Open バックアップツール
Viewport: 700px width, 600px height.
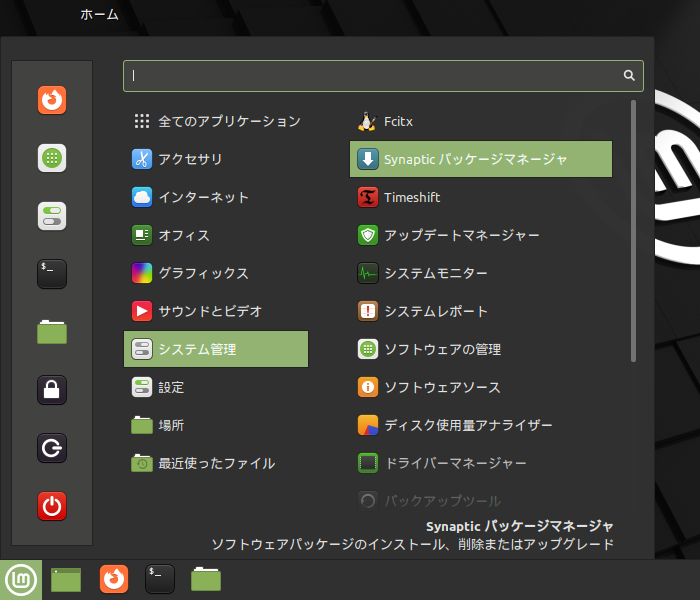pyautogui.click(x=481, y=500)
